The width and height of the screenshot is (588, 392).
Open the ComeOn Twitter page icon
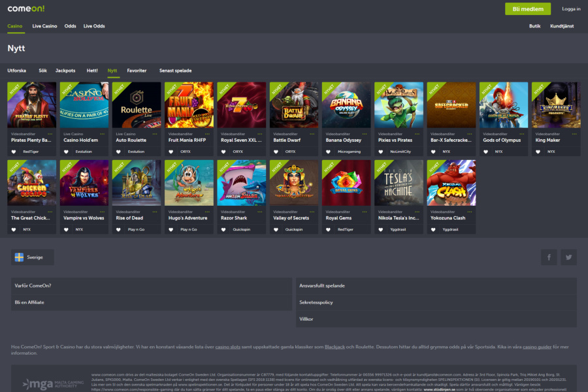[569, 257]
